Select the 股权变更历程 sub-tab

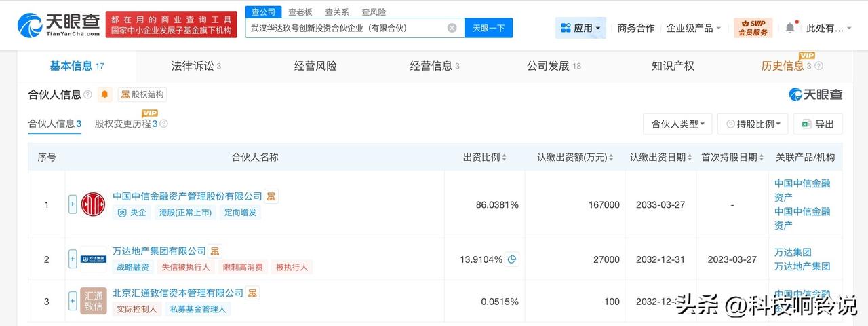(126, 124)
